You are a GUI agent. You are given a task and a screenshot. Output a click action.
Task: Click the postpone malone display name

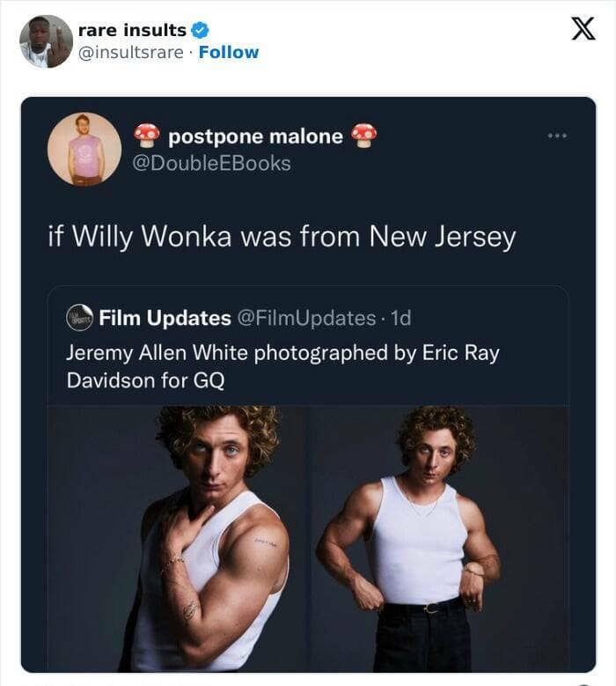pyautogui.click(x=255, y=136)
